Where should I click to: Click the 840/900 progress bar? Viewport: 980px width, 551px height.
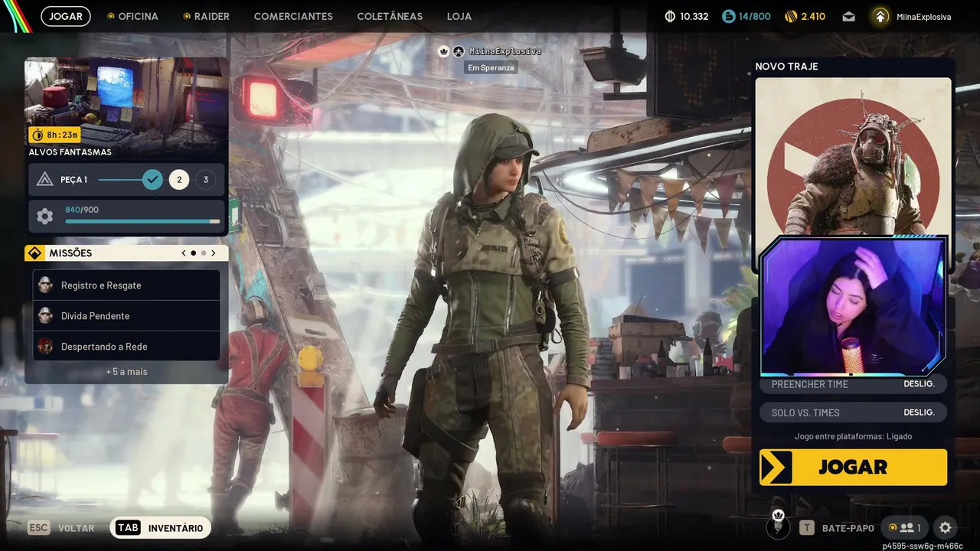coord(142,221)
